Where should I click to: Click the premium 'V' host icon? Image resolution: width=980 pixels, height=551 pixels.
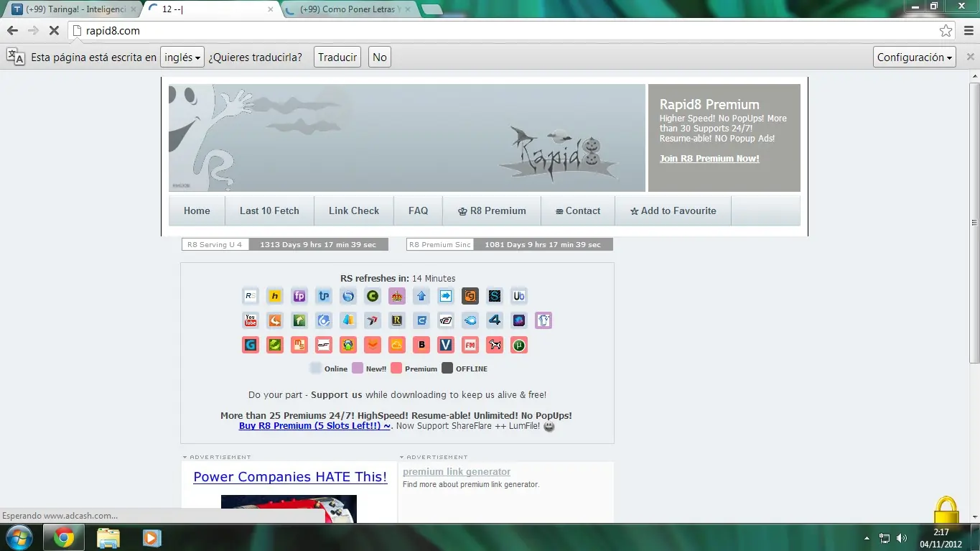446,345
